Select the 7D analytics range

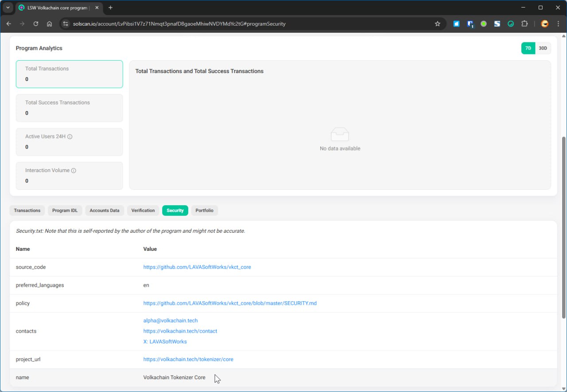click(x=528, y=48)
